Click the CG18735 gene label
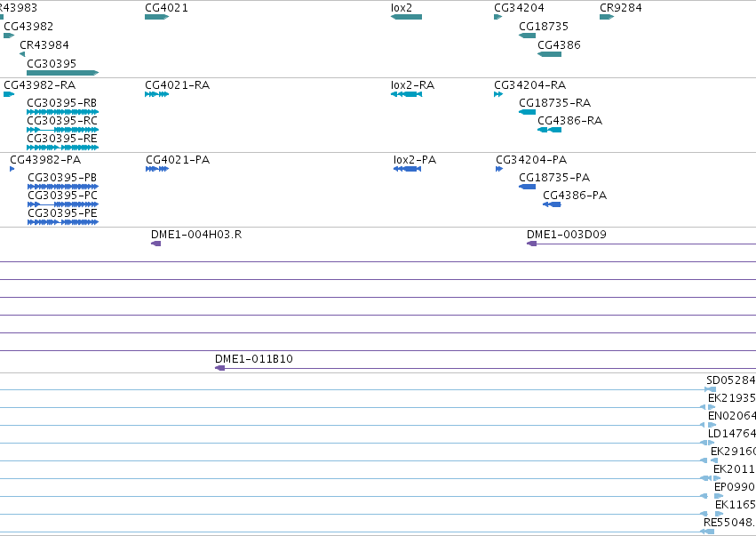The image size is (756, 536). [544, 27]
